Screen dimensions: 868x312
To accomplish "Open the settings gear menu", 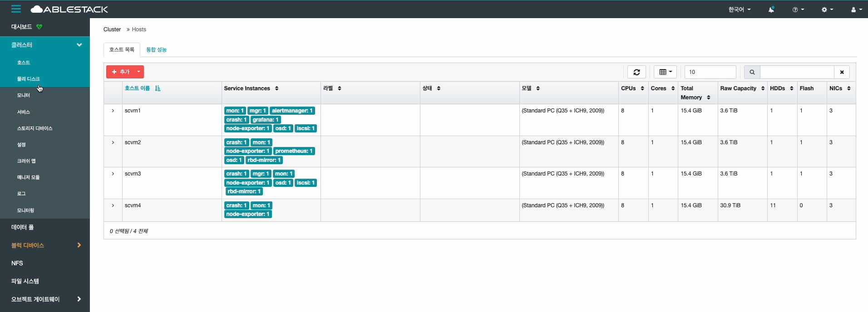I will pyautogui.click(x=827, y=10).
